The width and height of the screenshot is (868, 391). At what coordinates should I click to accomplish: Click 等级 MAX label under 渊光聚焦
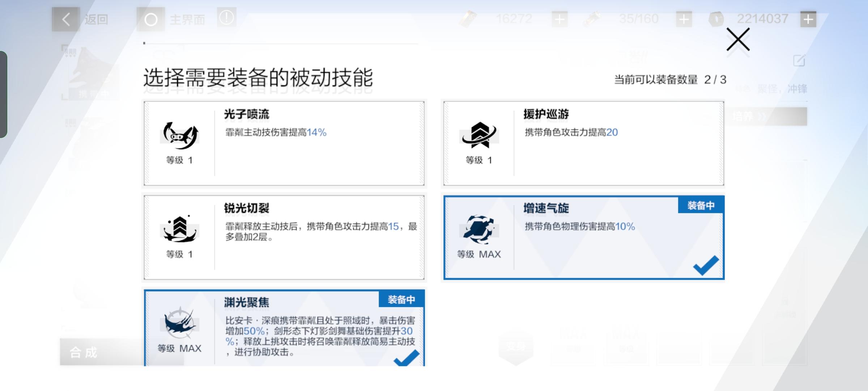[179, 348]
